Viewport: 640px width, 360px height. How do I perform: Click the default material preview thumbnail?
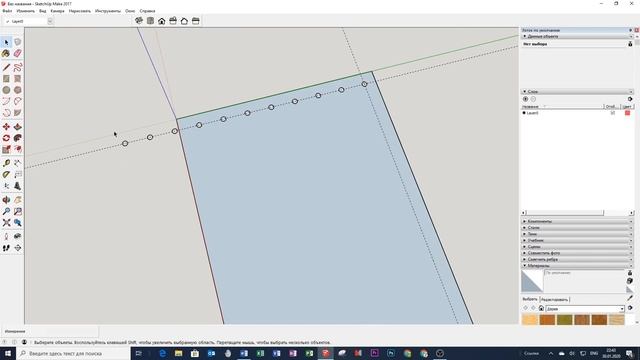click(x=532, y=281)
